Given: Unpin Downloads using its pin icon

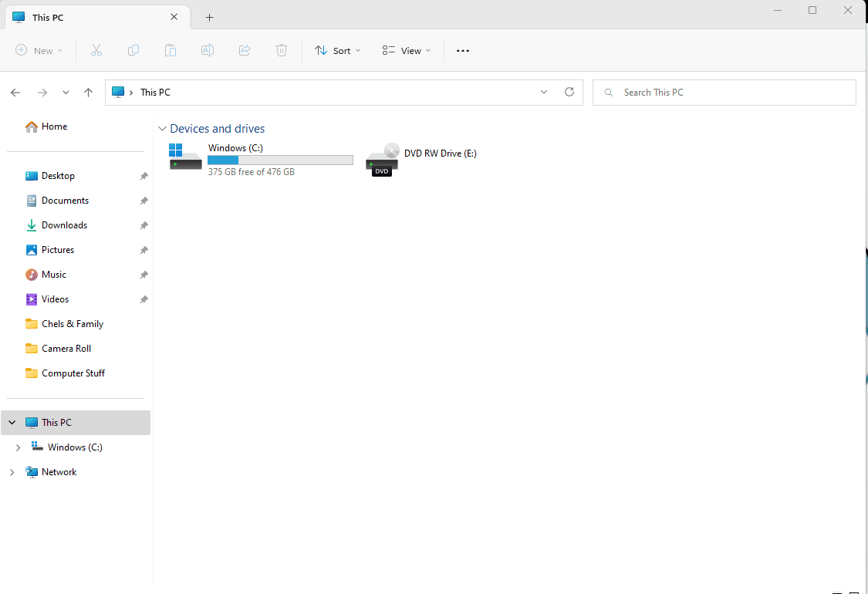Looking at the screenshot, I should coord(144,225).
